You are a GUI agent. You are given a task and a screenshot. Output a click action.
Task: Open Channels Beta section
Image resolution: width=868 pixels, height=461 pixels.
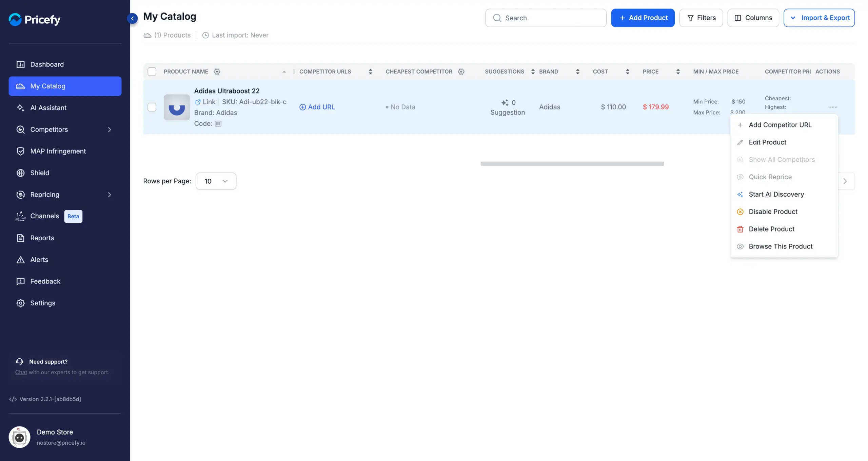pos(65,216)
